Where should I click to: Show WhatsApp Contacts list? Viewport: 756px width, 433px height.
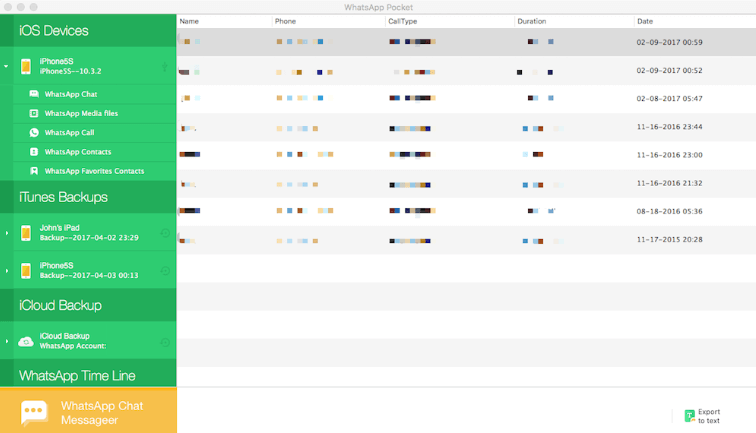point(94,152)
